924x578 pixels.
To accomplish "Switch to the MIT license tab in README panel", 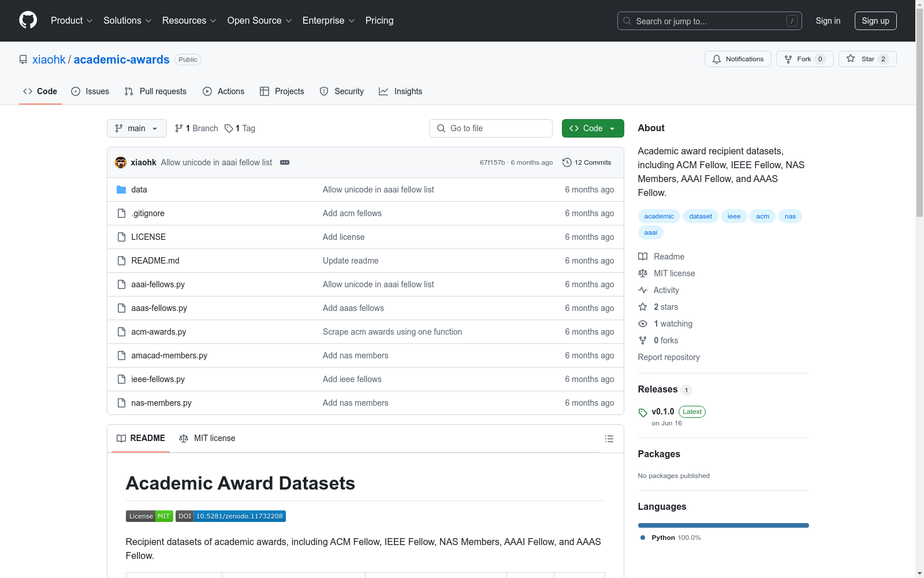I will (x=207, y=438).
